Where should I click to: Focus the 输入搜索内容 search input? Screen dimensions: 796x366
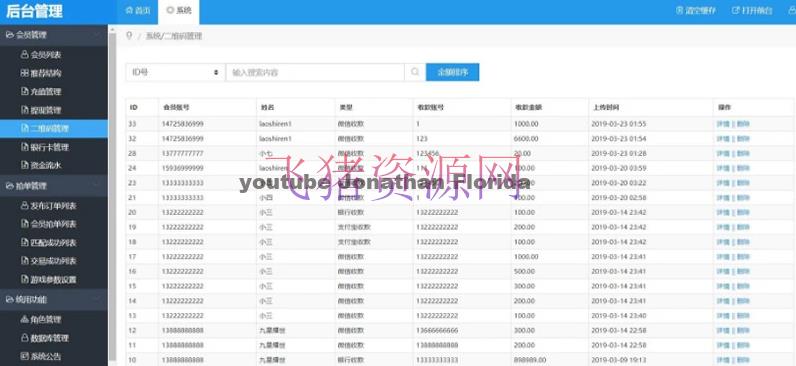[315, 72]
